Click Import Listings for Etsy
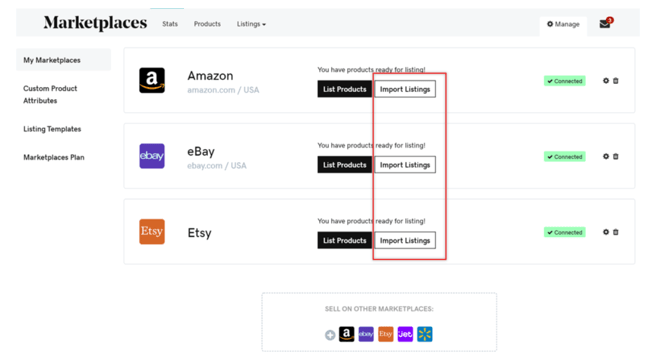This screenshot has width=656, height=364. click(x=405, y=240)
